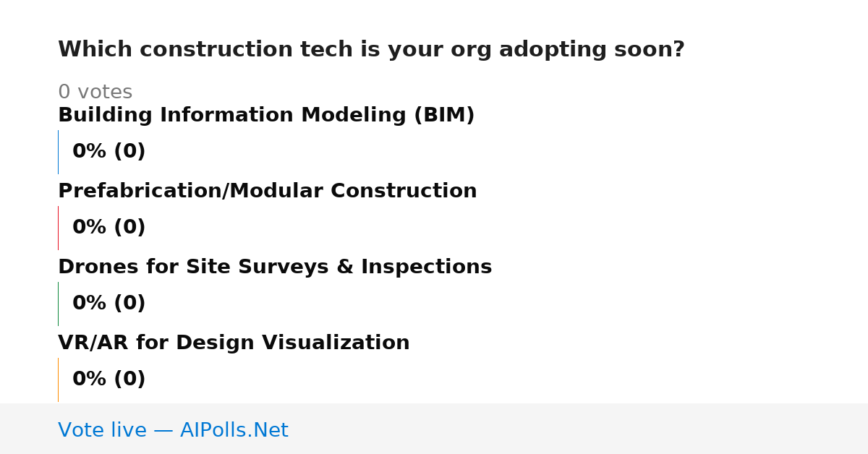The image size is (868, 454).
Task: Choose the Prefabrication/Modular Construction option
Action: pos(268,192)
